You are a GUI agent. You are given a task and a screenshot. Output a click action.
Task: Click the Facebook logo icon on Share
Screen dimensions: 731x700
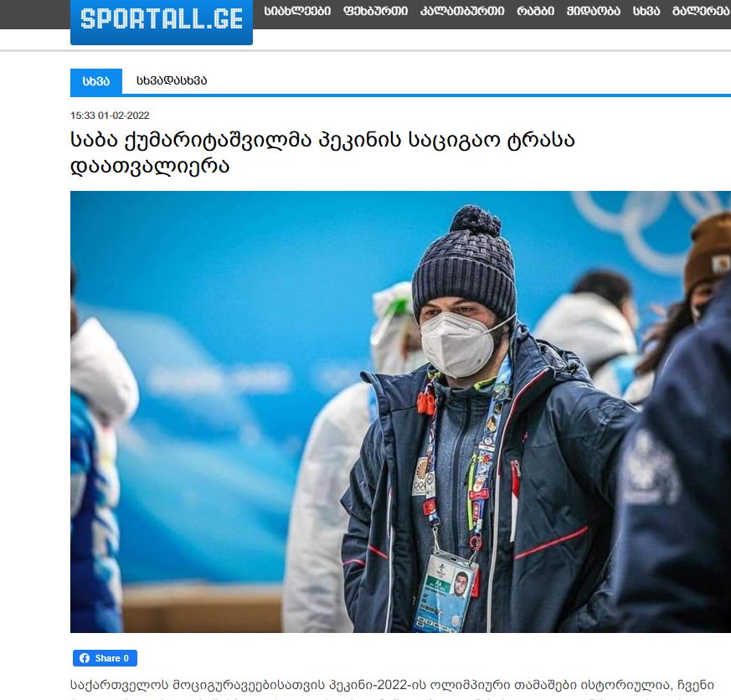(85, 658)
